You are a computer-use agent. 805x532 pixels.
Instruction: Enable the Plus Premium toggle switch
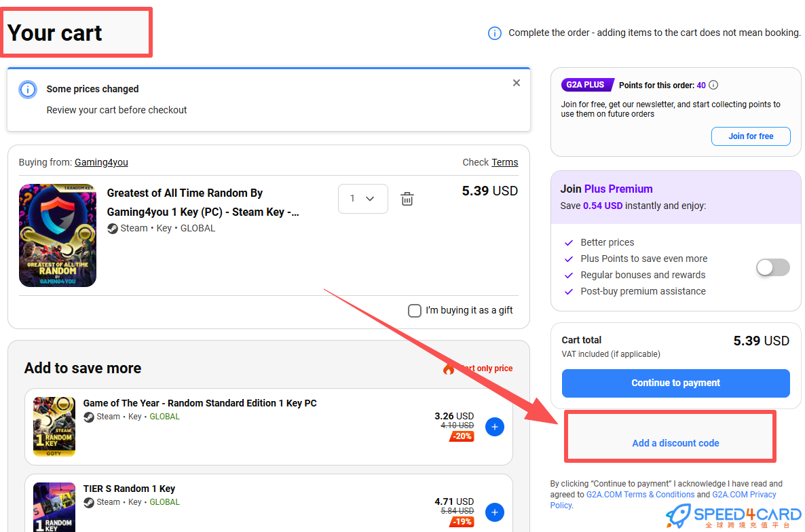coord(772,267)
